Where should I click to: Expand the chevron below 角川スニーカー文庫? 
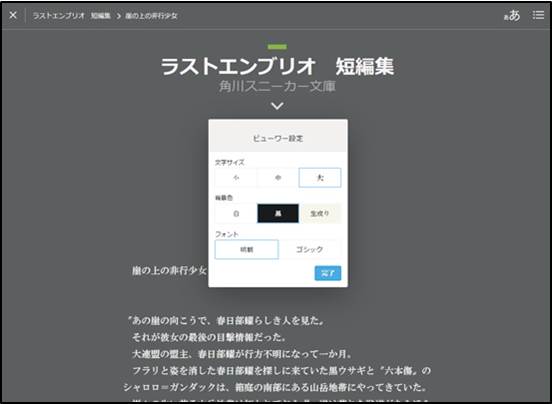click(x=277, y=106)
